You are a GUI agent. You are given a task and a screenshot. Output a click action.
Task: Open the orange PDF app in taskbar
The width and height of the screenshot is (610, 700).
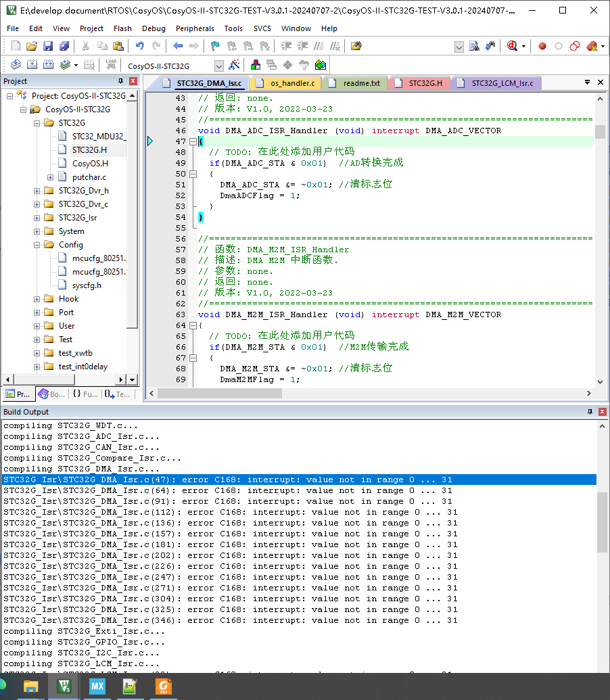pos(164,686)
